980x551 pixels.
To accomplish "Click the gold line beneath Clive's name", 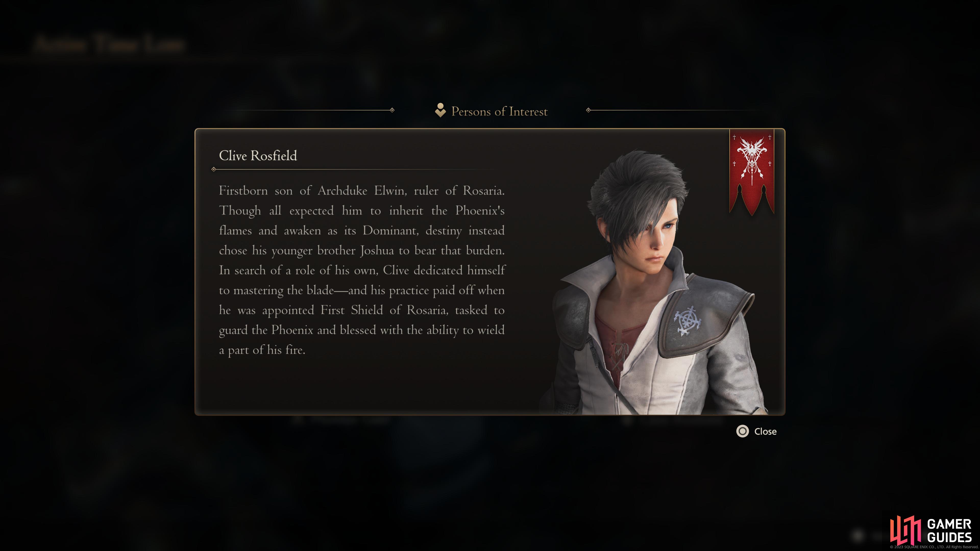I will click(x=354, y=169).
